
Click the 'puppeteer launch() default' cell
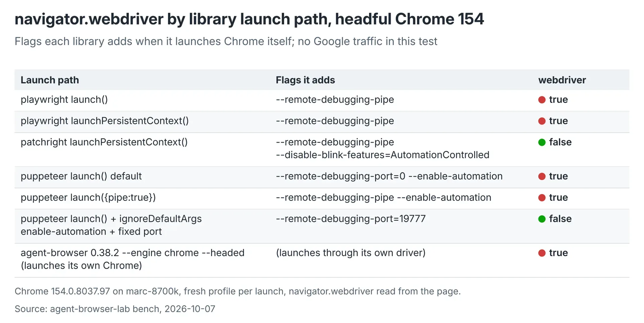[81, 176]
